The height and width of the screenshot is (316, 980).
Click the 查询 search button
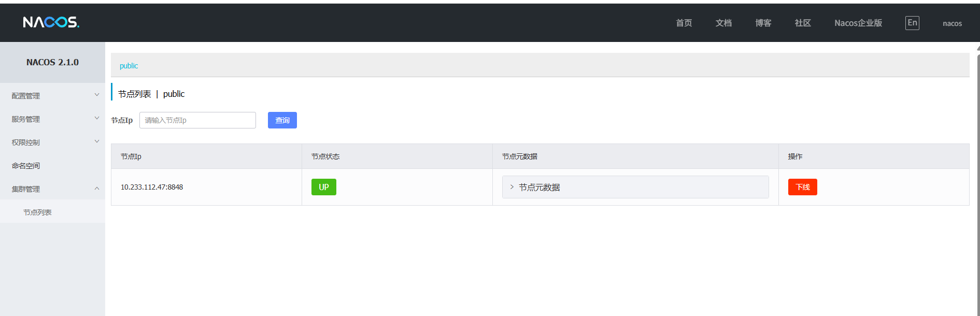coord(282,120)
